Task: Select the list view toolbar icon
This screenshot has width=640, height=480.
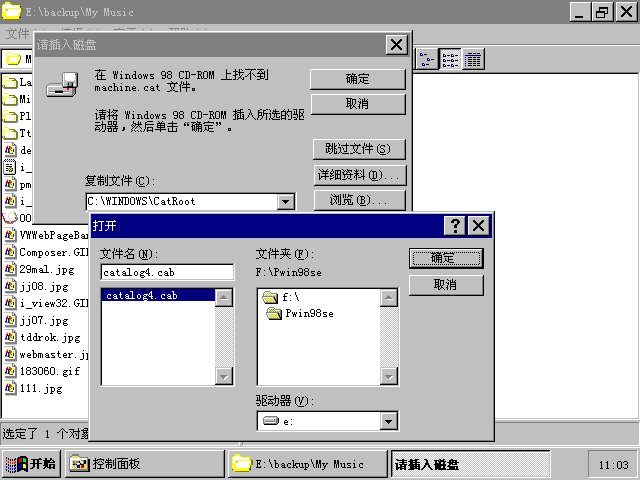Action: (450, 60)
